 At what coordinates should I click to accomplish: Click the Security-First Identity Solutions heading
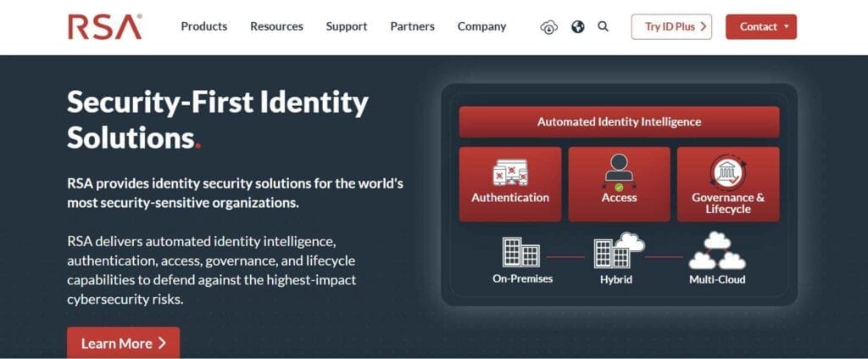218,119
